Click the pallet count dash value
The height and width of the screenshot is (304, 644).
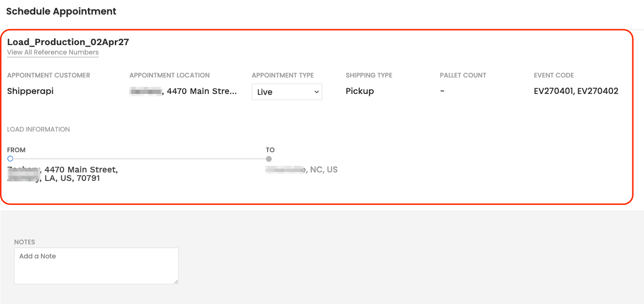[442, 91]
